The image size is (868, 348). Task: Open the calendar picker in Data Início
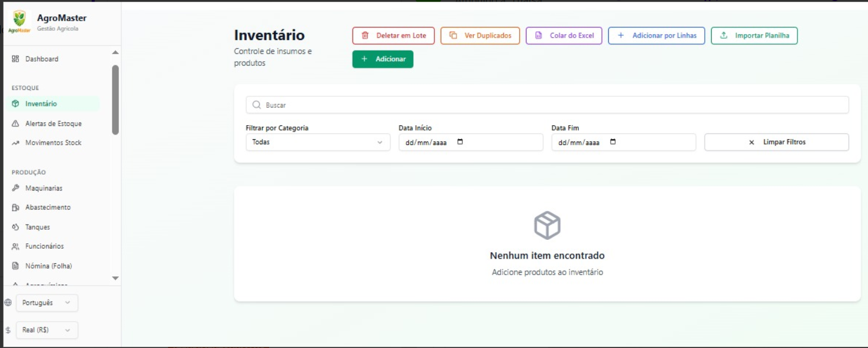[x=460, y=142]
